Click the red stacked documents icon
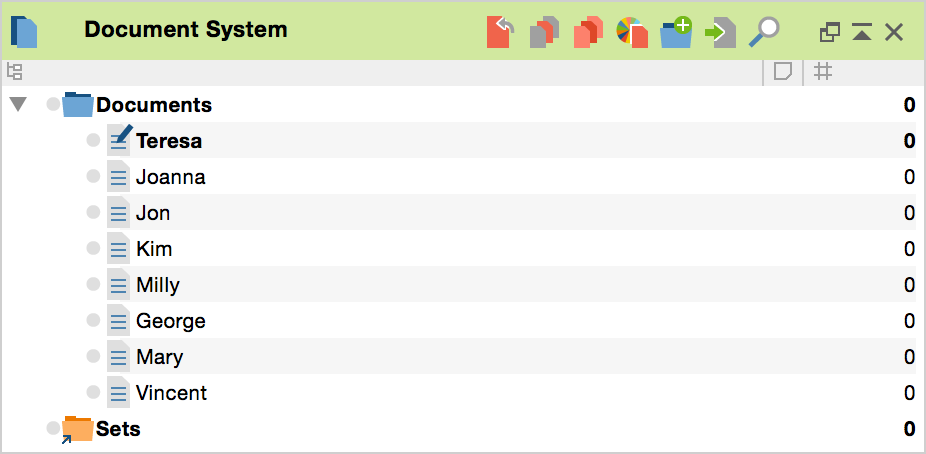 587,31
